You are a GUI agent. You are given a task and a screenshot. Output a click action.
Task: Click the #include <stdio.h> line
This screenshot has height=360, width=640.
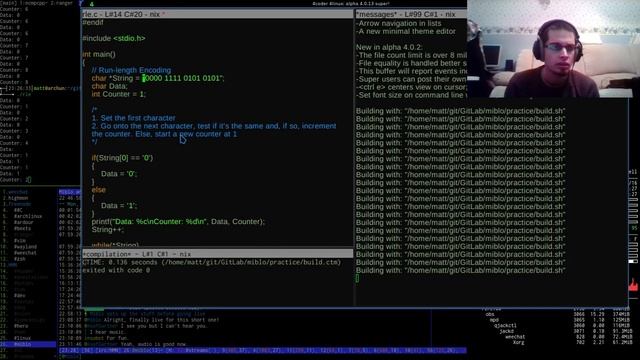pos(114,38)
